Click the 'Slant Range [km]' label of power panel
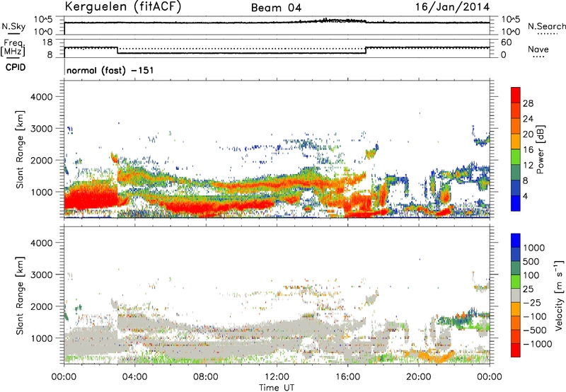566x392 pixels. [20, 149]
